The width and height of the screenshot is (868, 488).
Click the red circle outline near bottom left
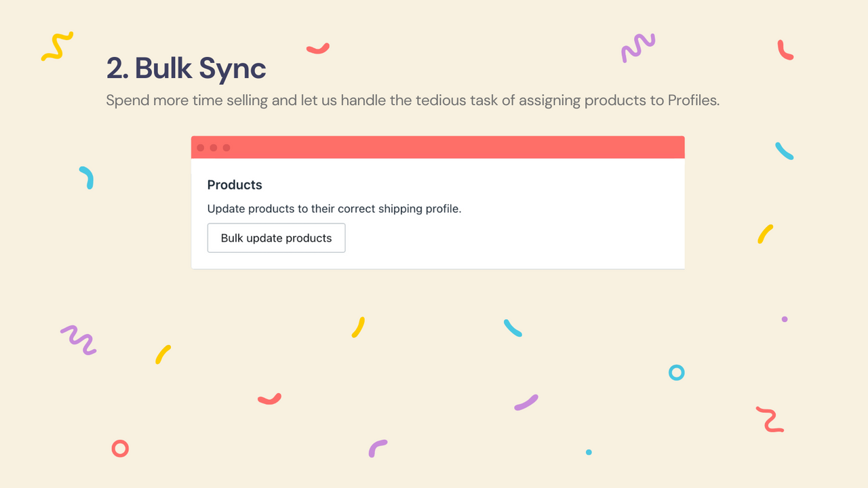(120, 448)
